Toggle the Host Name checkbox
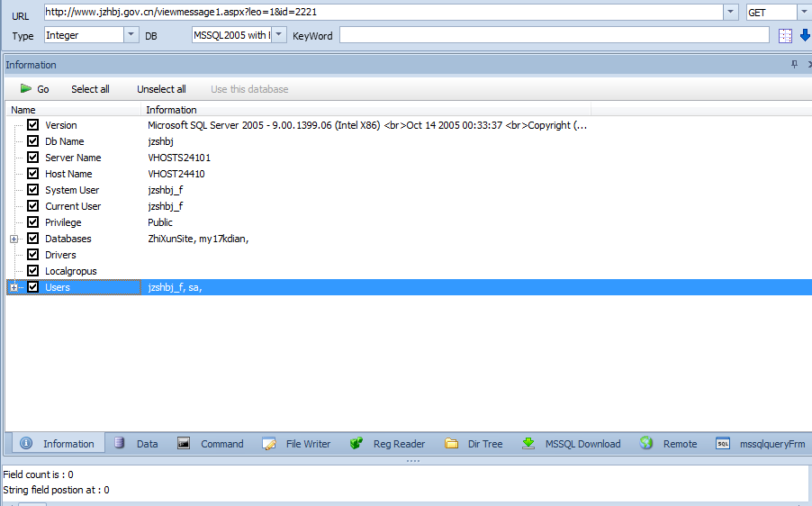812x506 pixels. tap(33, 174)
